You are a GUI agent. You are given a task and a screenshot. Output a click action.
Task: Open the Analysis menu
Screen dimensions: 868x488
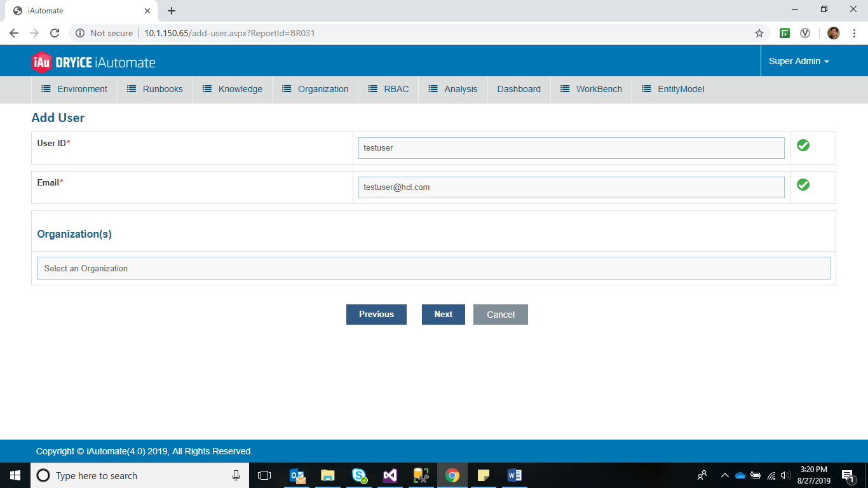tap(452, 89)
